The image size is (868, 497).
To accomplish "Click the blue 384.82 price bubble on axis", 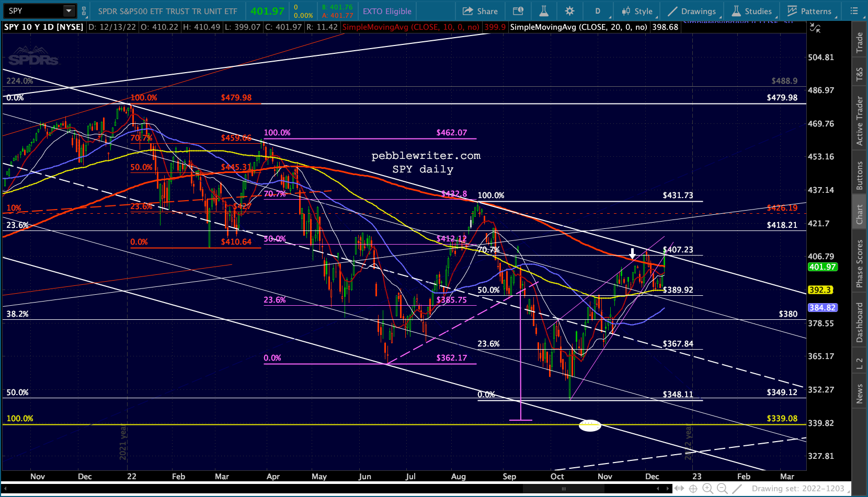I will pyautogui.click(x=823, y=308).
